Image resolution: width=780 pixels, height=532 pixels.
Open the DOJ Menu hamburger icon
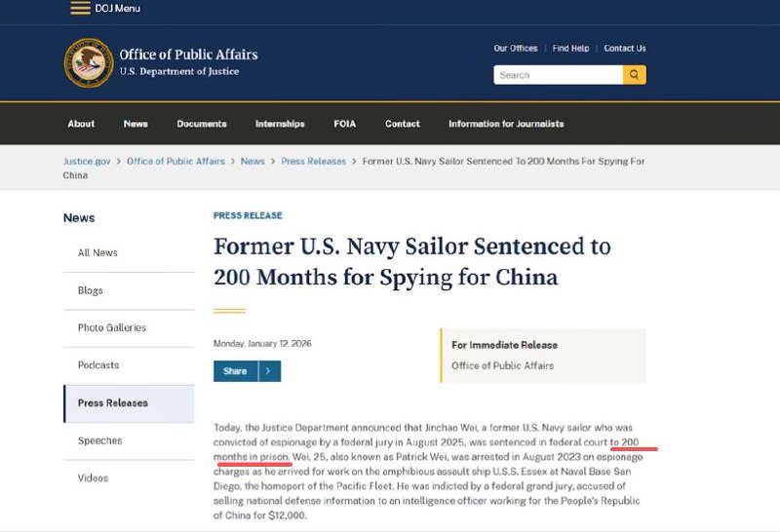tap(80, 8)
